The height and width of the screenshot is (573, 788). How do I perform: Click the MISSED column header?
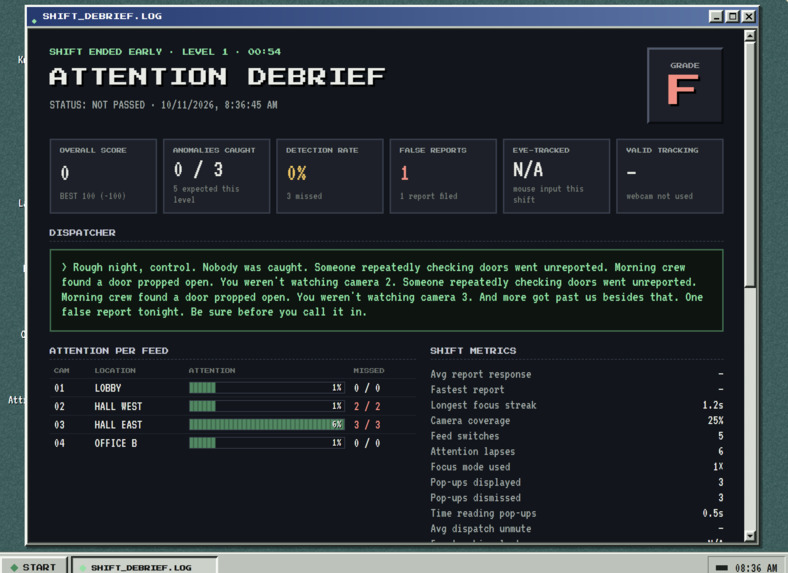coord(368,370)
